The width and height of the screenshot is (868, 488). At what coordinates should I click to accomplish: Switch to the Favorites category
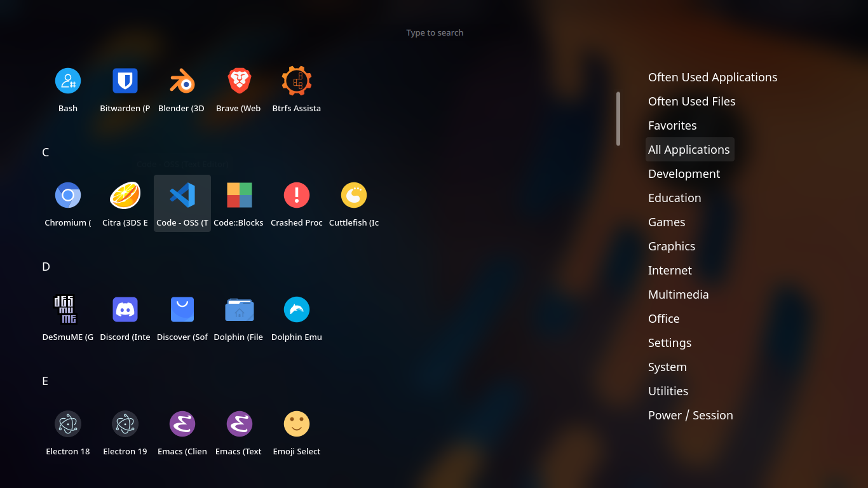tap(672, 125)
